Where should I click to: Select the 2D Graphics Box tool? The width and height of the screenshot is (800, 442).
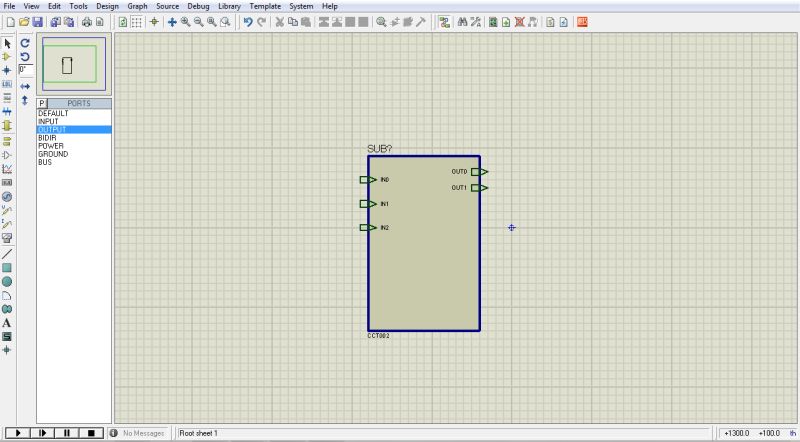point(7,267)
